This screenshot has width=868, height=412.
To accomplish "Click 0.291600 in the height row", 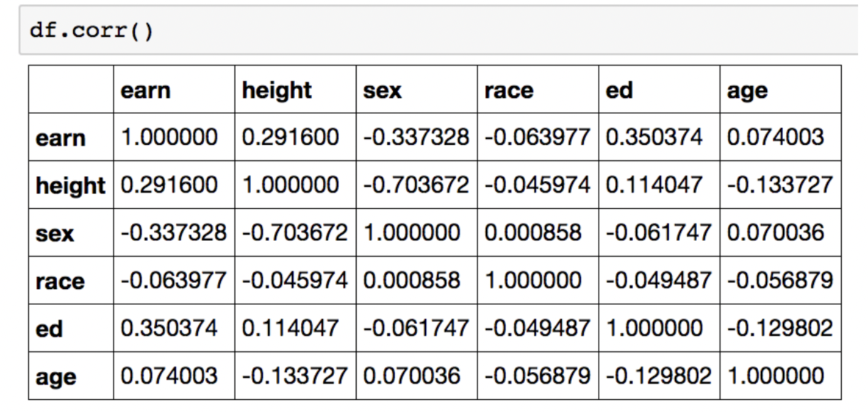I will tap(170, 183).
